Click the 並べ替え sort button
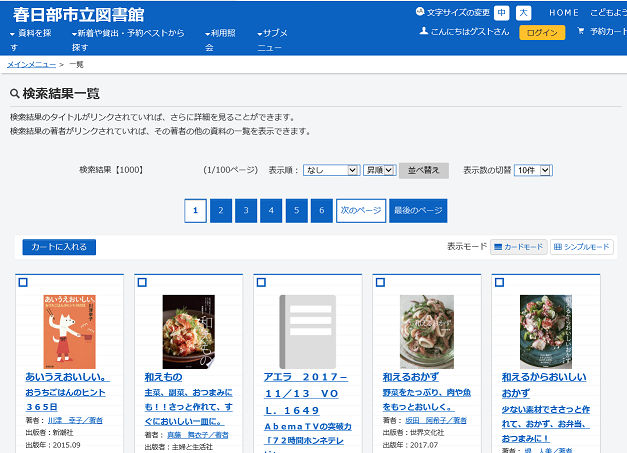The height and width of the screenshot is (453, 627). pos(423,170)
